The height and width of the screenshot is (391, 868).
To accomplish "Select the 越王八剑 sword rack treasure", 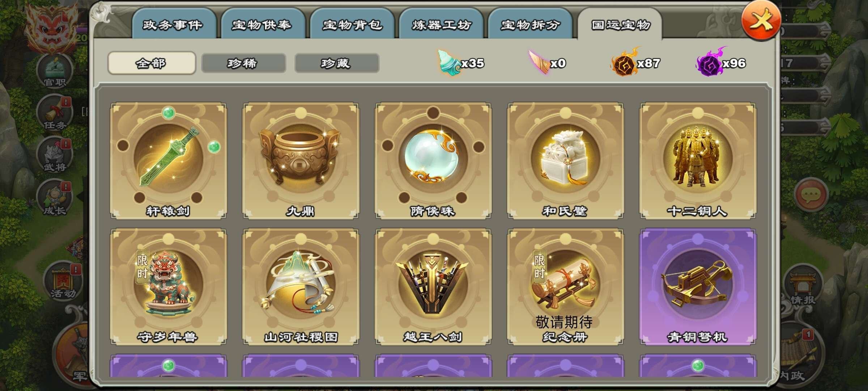I will coord(433,286).
